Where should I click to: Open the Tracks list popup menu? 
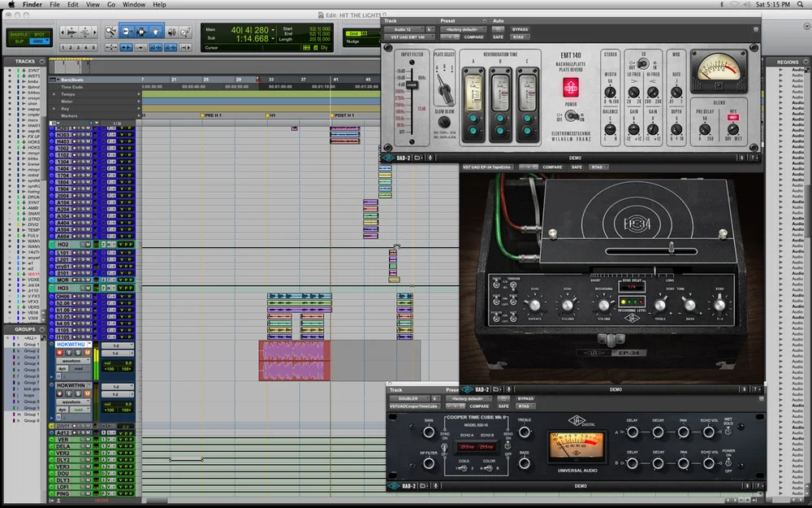[44, 61]
